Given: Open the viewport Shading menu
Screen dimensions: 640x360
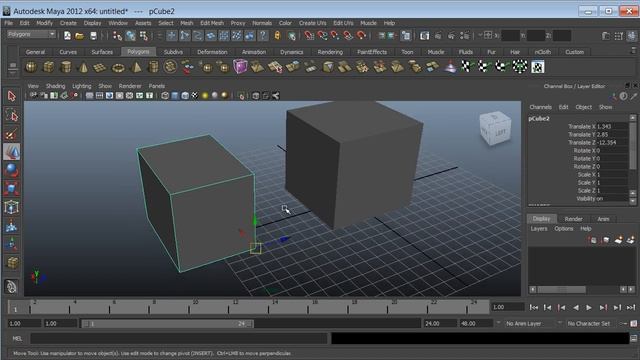Looking at the screenshot, I should coord(56,86).
